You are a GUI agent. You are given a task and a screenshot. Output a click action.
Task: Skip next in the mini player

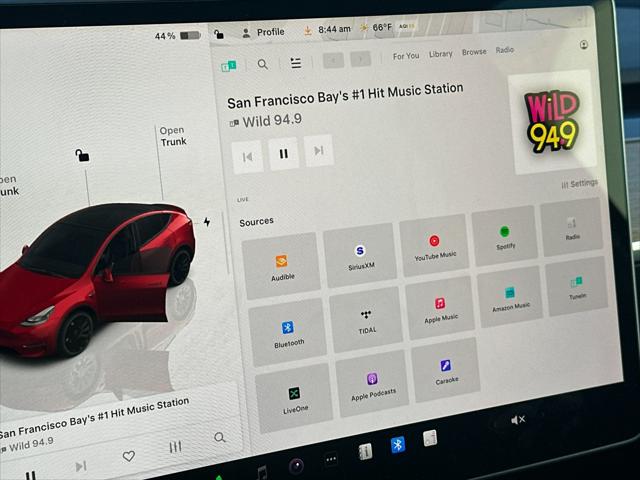tap(81, 466)
